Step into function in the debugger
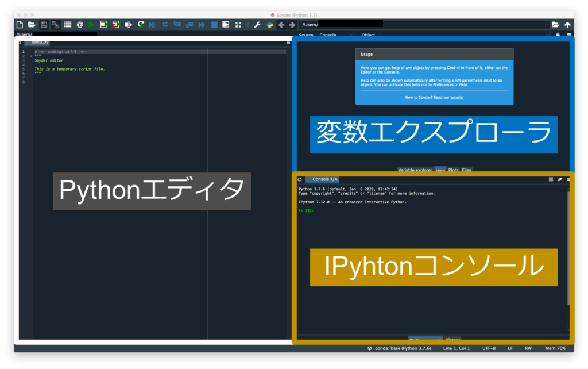 (x=177, y=25)
